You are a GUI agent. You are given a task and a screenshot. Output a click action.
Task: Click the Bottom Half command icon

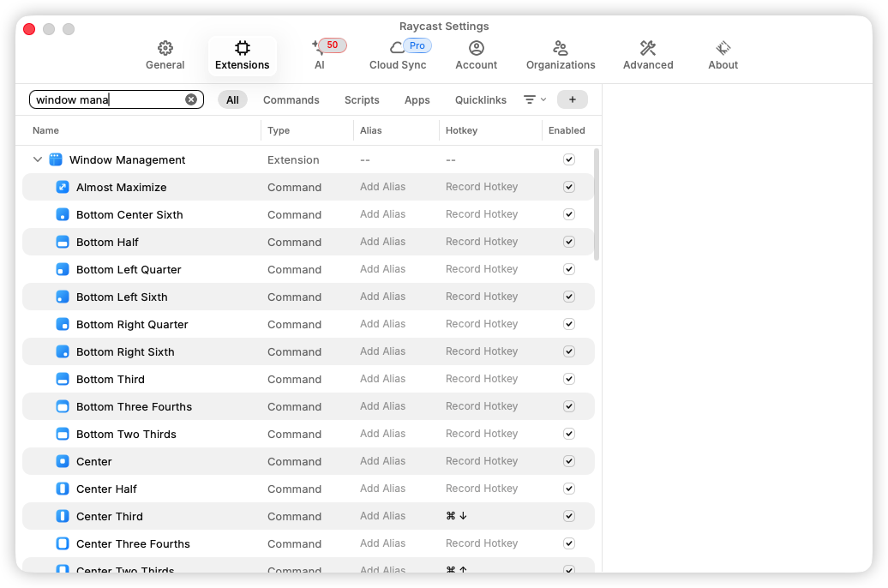tap(62, 242)
